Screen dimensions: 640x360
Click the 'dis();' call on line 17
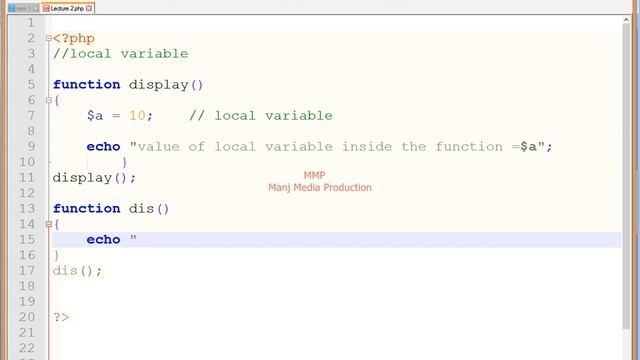78,271
